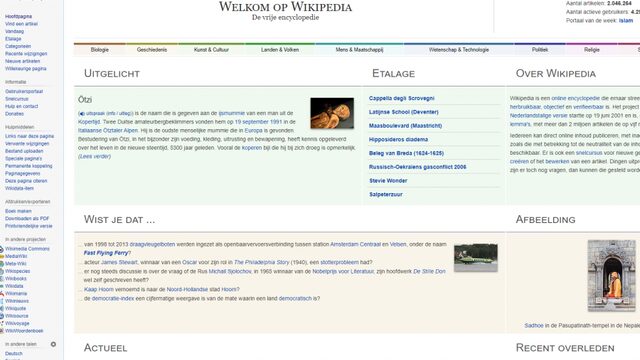Open the Kunst & Cultuur portal tab
The height and width of the screenshot is (360, 640).
click(x=211, y=50)
